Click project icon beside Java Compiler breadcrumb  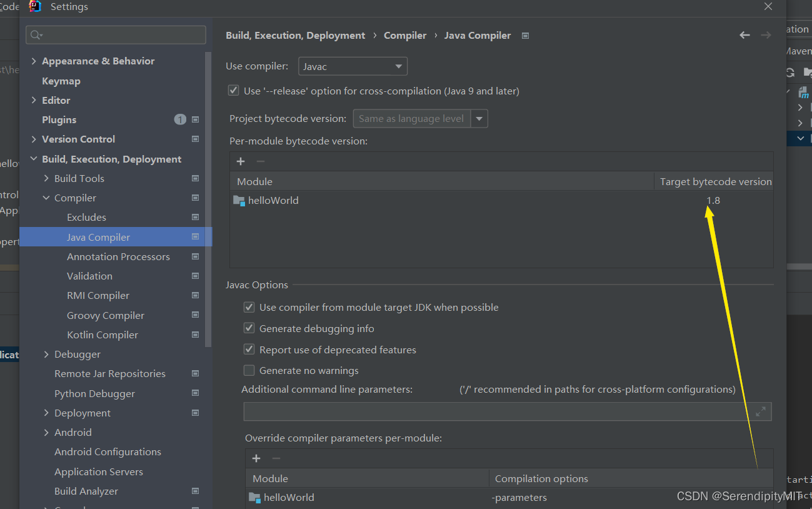point(525,36)
